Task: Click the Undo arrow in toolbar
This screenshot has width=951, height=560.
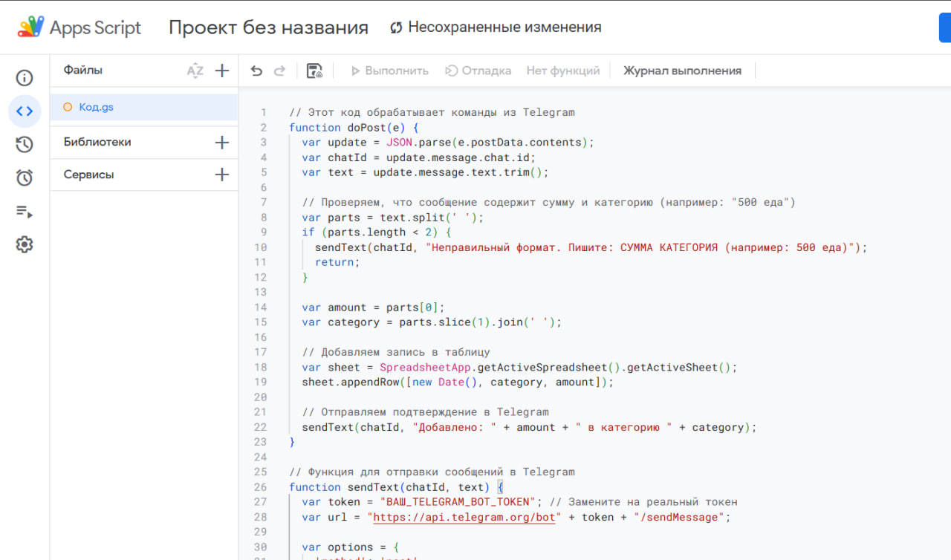Action: click(256, 71)
